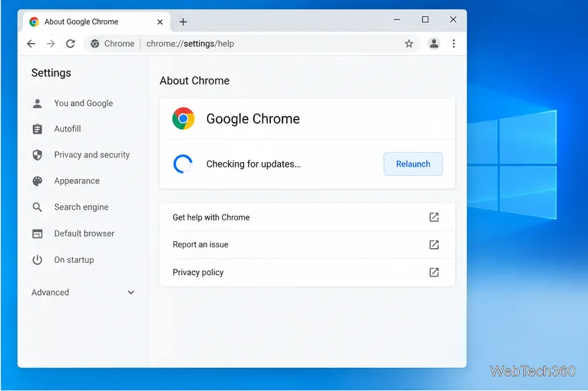
Task: Click the Default browser window icon
Action: point(37,234)
